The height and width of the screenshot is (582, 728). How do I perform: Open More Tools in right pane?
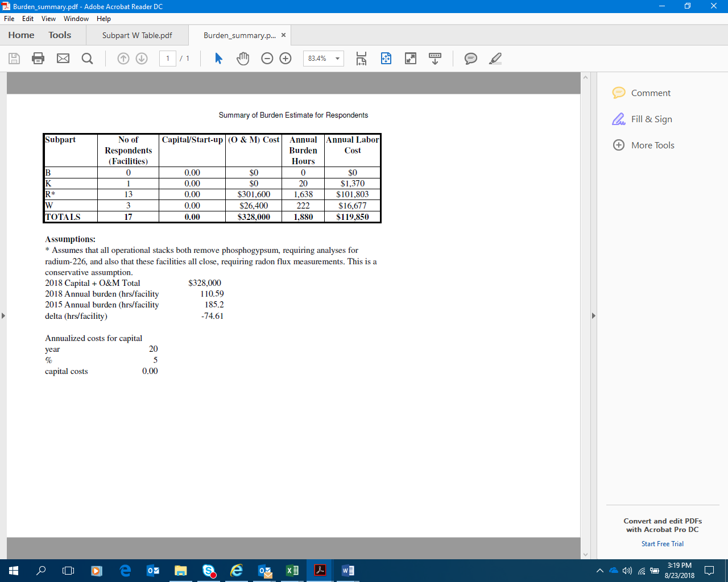click(x=652, y=145)
